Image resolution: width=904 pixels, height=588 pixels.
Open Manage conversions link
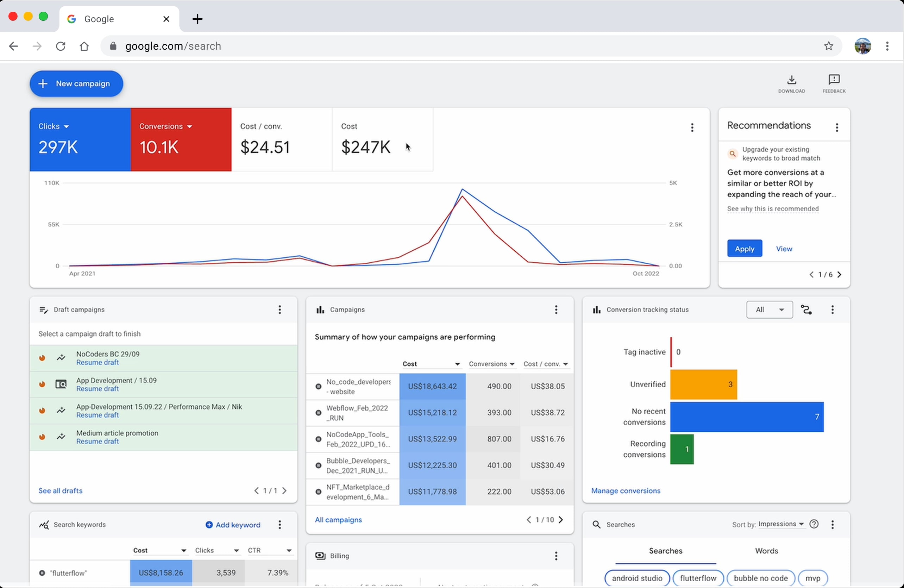click(626, 491)
